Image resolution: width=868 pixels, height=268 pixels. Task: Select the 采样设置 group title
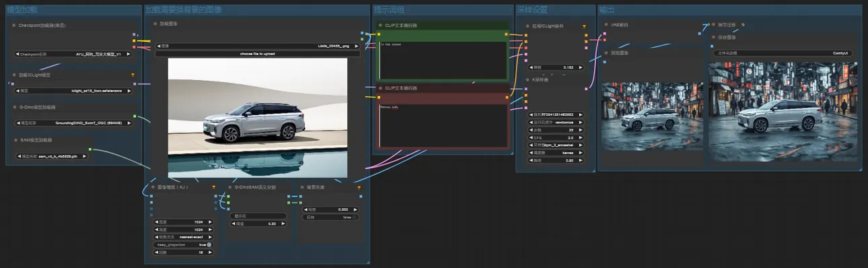coord(532,10)
